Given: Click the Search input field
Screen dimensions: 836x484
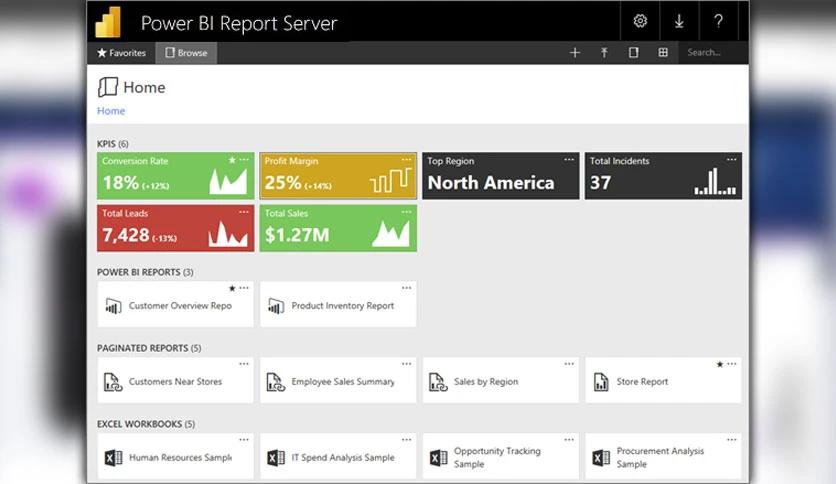Looking at the screenshot, I should coord(712,53).
